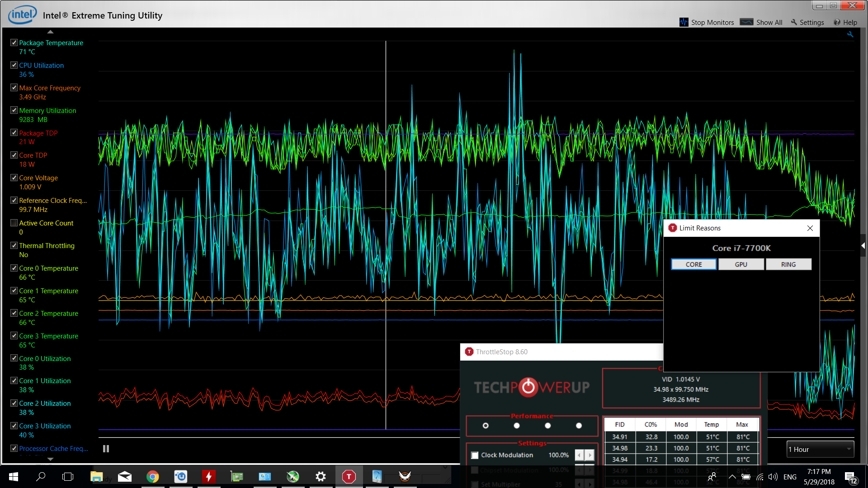868x488 pixels.
Task: Launch Google Chrome from the taskbar
Action: [153, 477]
